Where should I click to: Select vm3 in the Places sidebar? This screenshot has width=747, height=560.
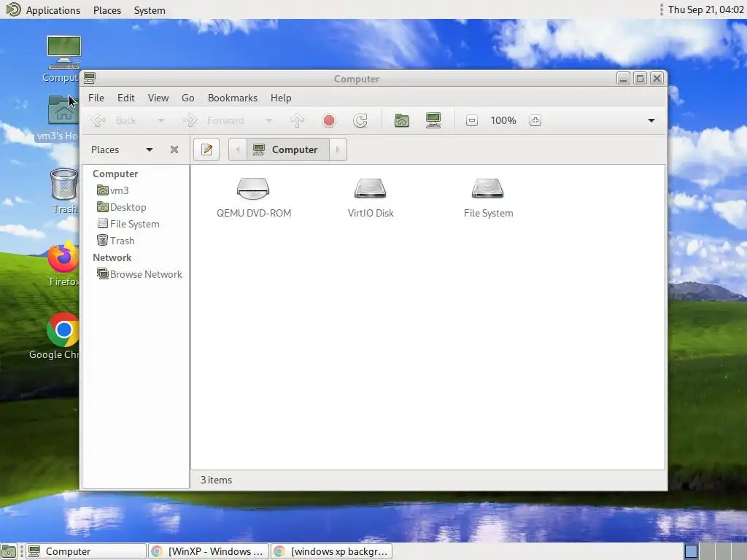tap(112, 190)
